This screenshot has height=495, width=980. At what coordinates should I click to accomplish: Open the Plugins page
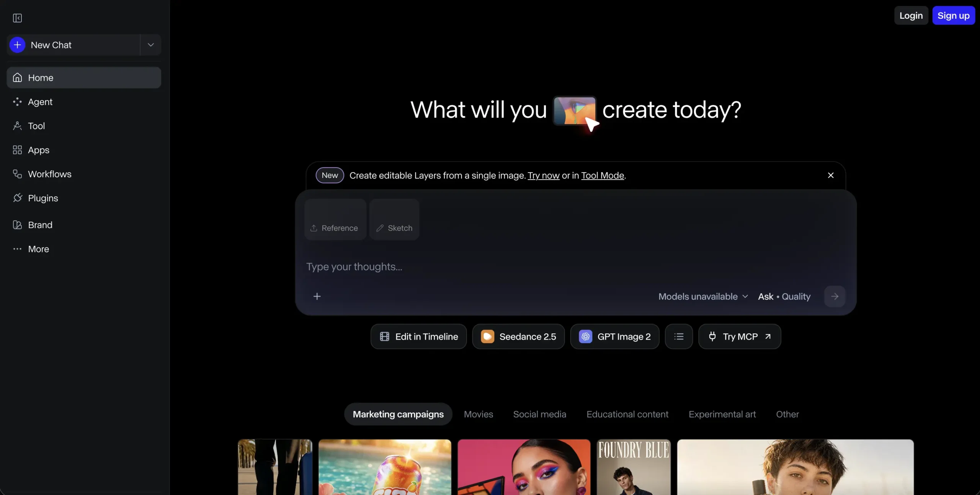[x=84, y=198]
